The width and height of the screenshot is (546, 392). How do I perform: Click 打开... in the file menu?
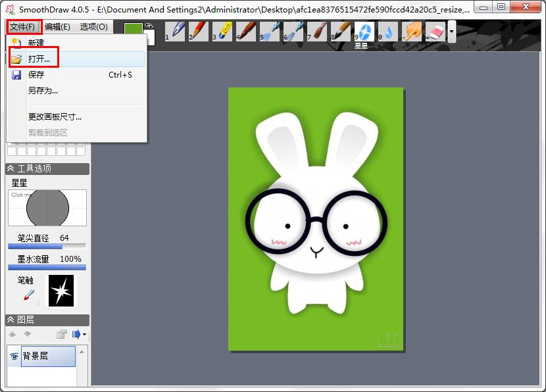39,59
